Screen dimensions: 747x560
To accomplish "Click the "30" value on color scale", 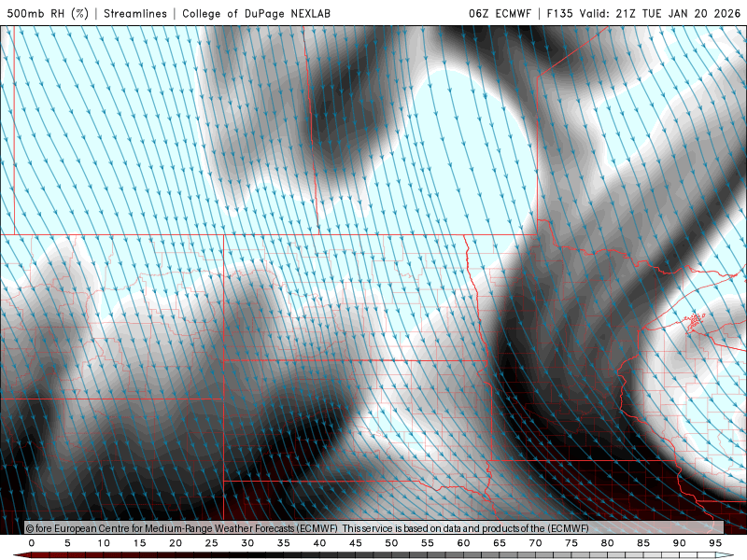I will pyautogui.click(x=247, y=543).
